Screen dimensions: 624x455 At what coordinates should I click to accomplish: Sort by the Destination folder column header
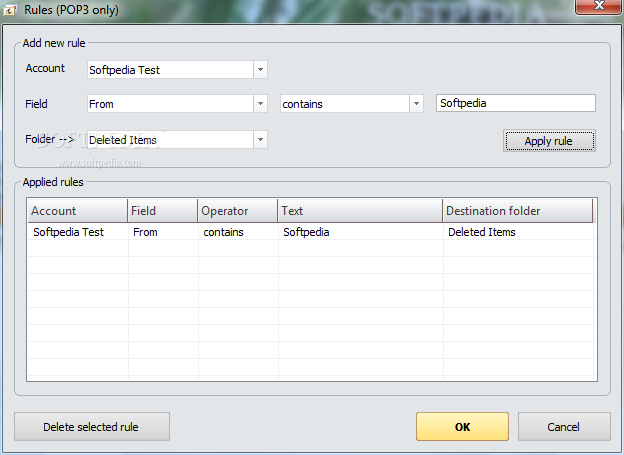click(x=518, y=211)
